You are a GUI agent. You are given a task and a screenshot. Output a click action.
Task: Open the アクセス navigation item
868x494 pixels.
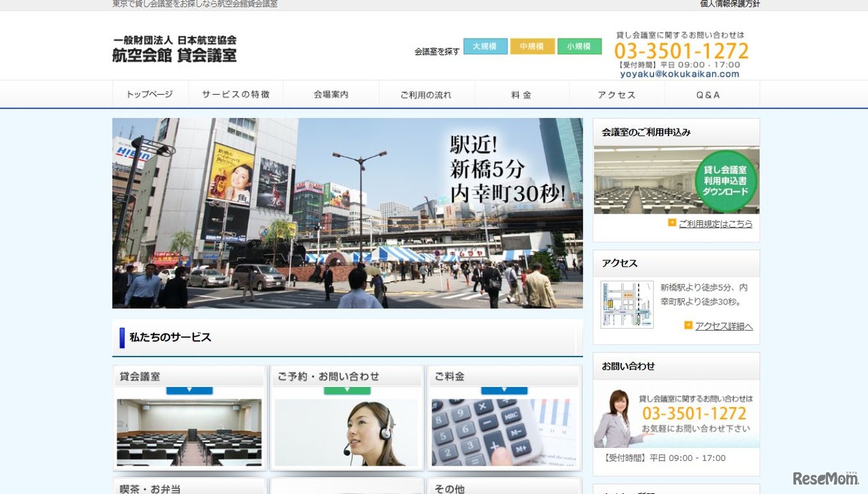(616, 95)
